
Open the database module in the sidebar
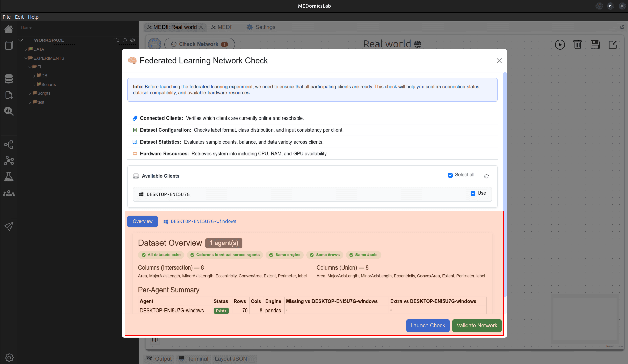click(x=9, y=79)
